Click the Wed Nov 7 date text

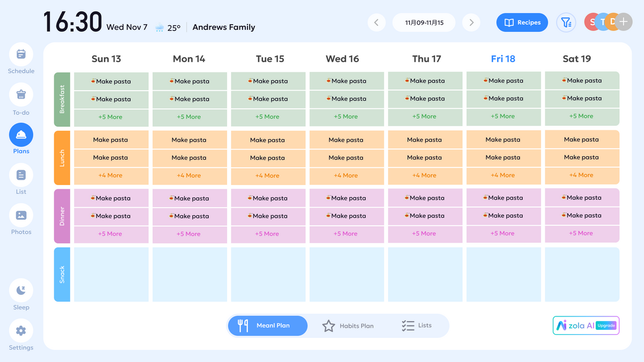tap(127, 27)
